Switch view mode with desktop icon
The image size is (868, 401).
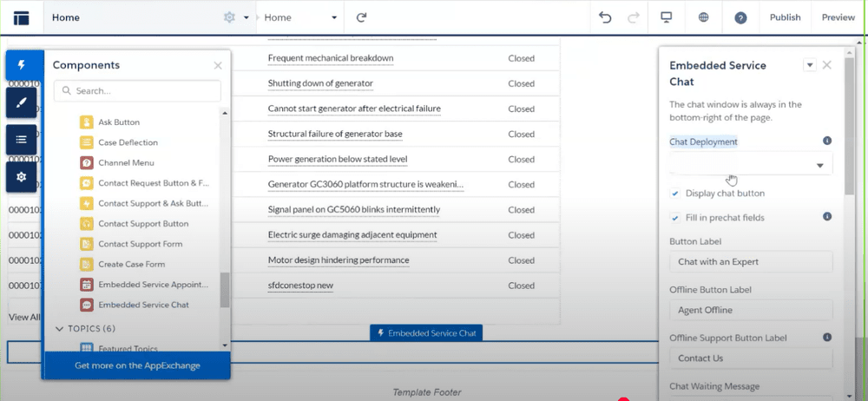(667, 17)
